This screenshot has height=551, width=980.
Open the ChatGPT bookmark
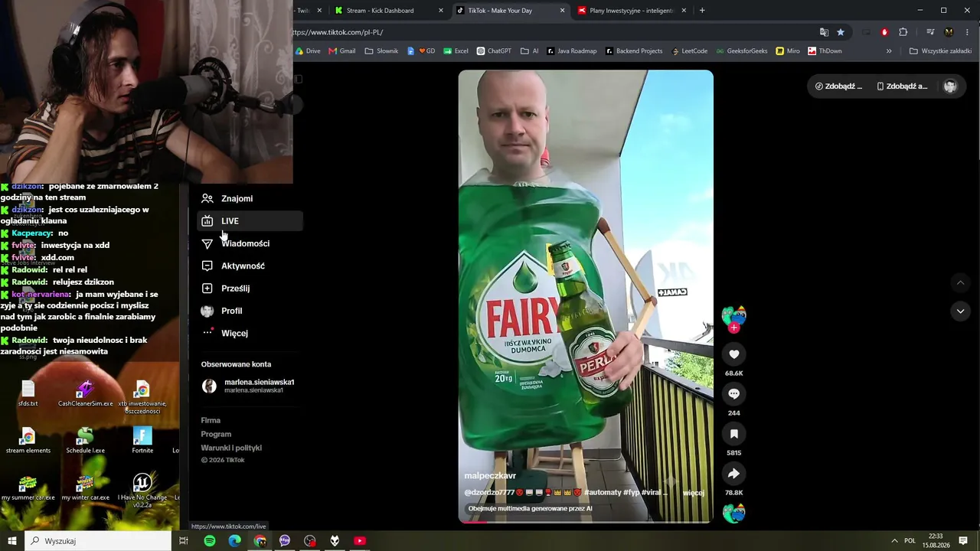[494, 51]
